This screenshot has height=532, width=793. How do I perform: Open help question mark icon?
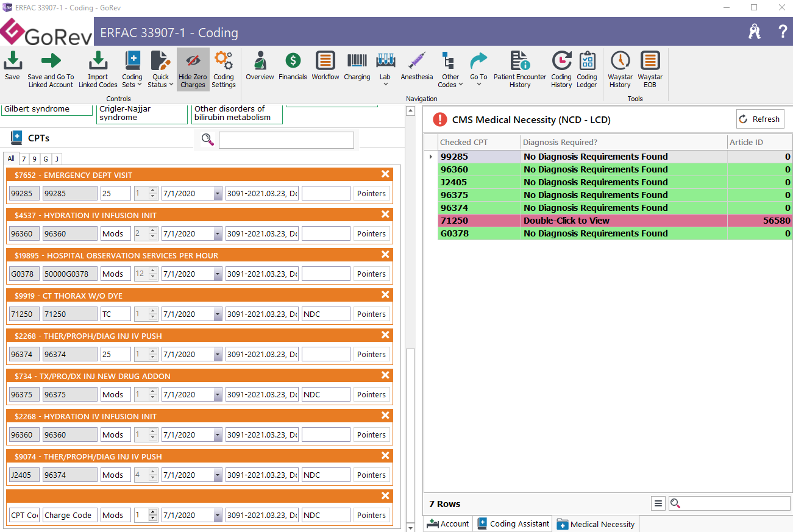pyautogui.click(x=783, y=32)
